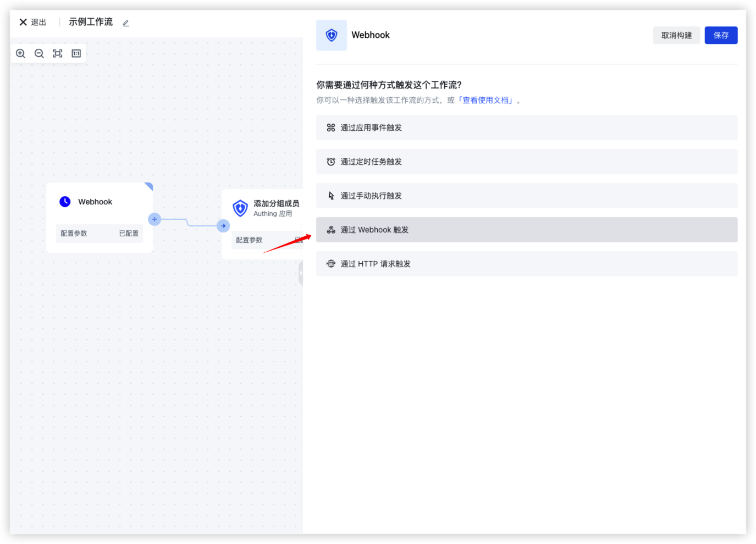Viewport: 756px width, 544px height.
Task: Click the pencil icon to rename workflow
Action: point(126,23)
